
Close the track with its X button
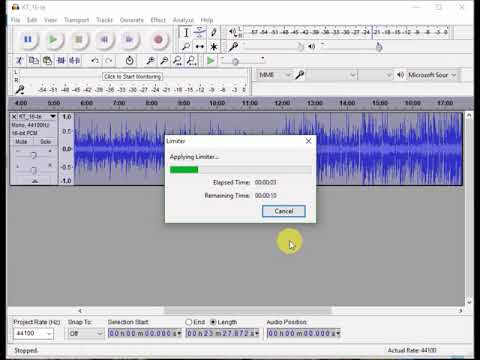pos(14,116)
